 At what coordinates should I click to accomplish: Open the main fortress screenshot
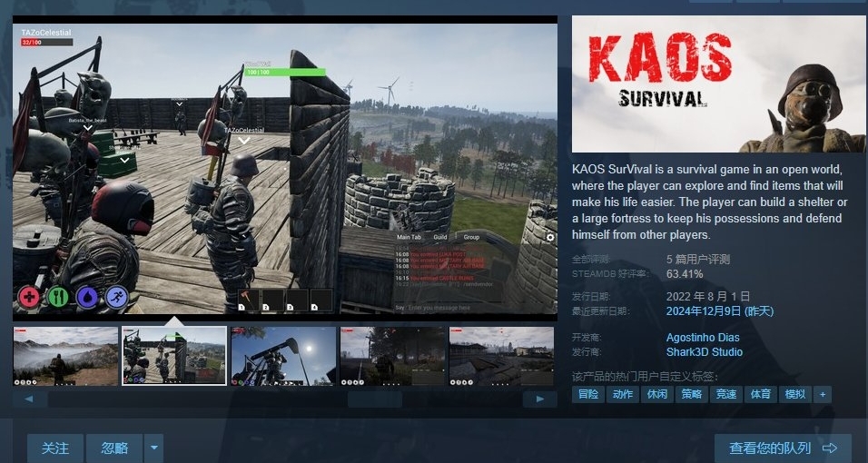coord(285,168)
